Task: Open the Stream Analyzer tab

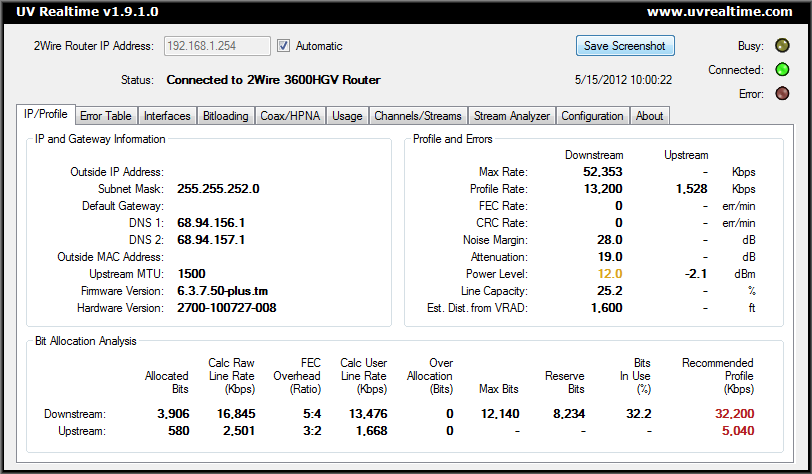Action: 511,116
